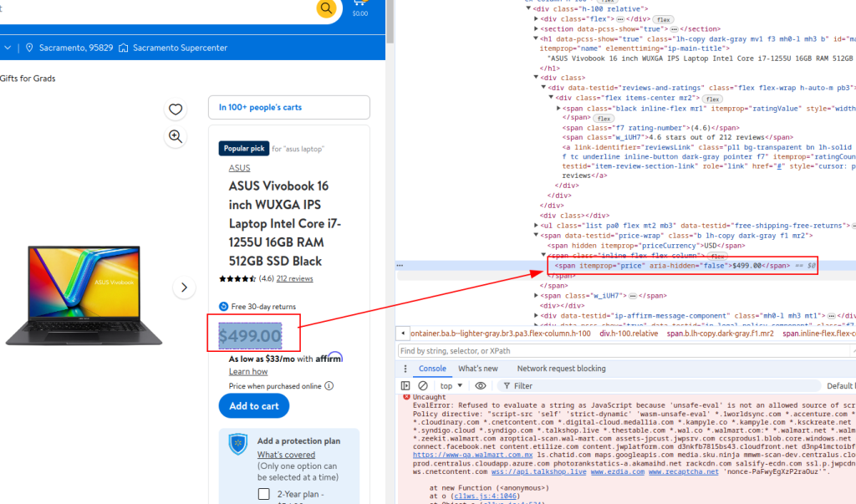The height and width of the screenshot is (504, 856).
Task: Click the location pin icon by Sacramento, 95829
Action: 29,48
